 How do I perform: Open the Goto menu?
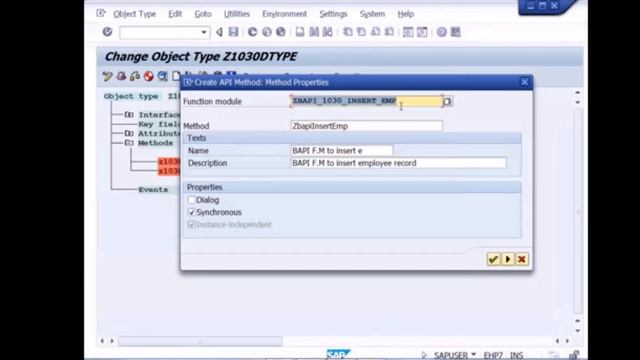point(203,14)
